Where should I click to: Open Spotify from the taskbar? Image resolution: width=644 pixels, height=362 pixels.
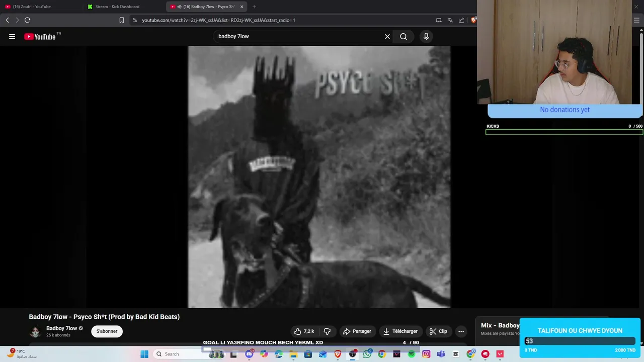(412, 354)
